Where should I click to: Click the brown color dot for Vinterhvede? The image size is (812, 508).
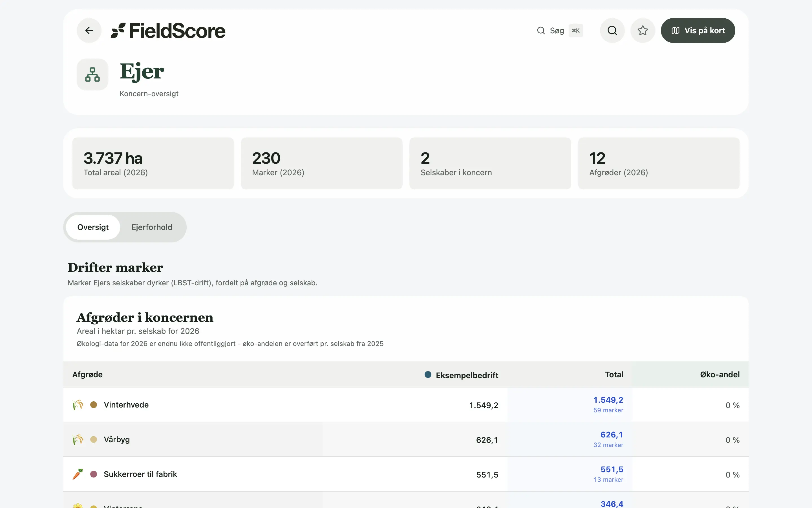pos(94,405)
